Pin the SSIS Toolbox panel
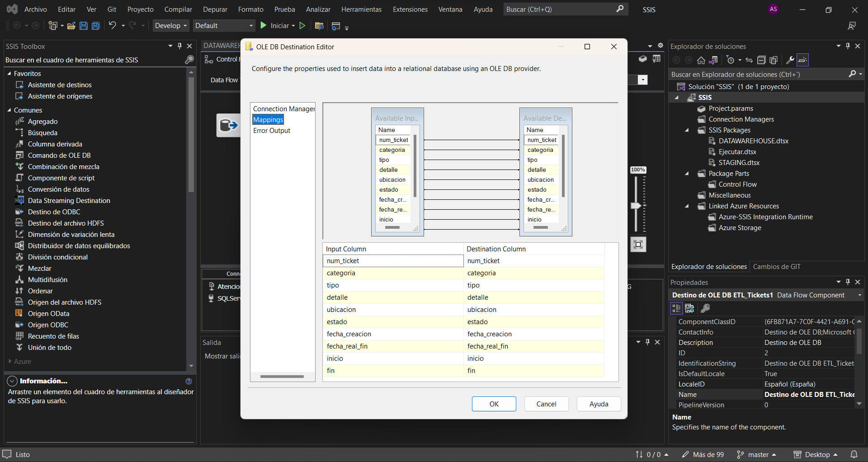The image size is (868, 462). 179,46
